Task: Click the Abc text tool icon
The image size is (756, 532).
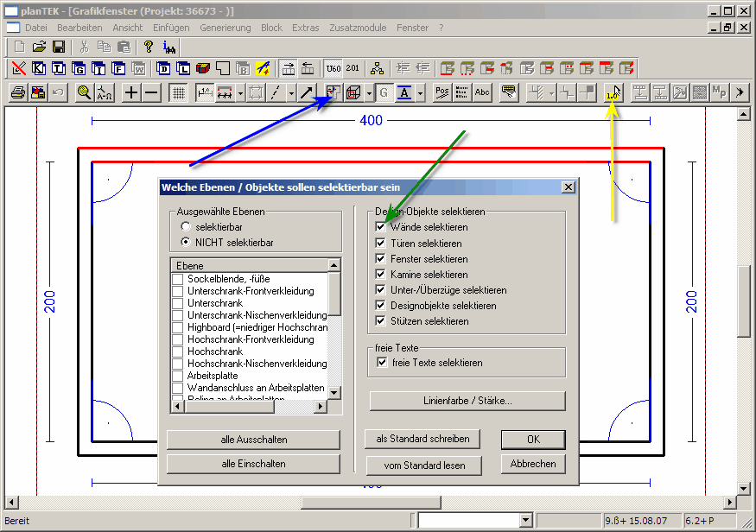Action: [x=482, y=92]
